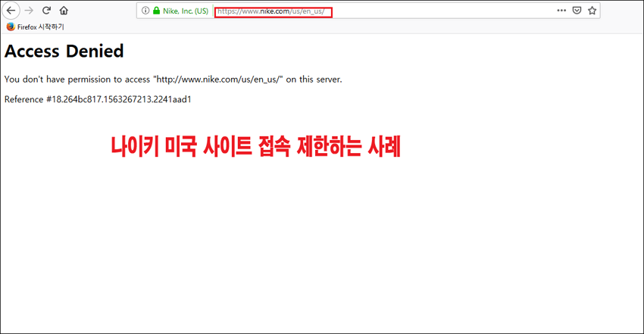Click the forward navigation arrow
Screen dimensions: 644x334
click(29, 11)
